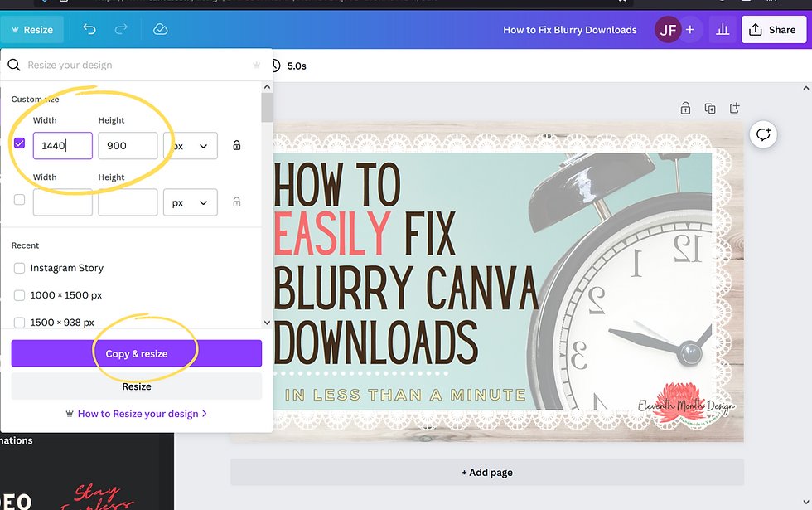Enable the Instagram Story checkbox
The width and height of the screenshot is (812, 510).
(18, 267)
